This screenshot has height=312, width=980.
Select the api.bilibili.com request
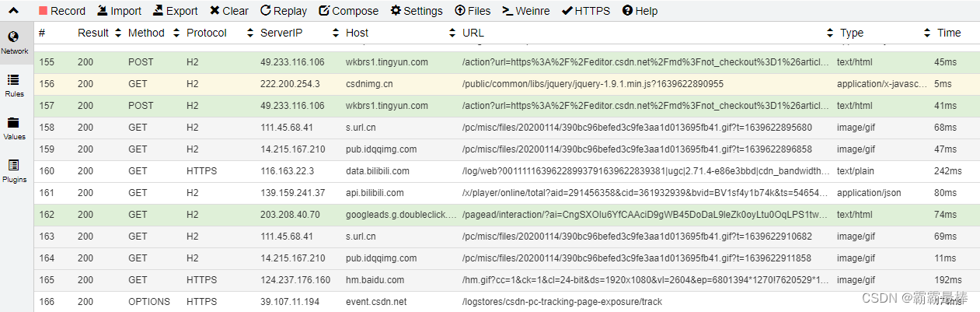(x=507, y=193)
